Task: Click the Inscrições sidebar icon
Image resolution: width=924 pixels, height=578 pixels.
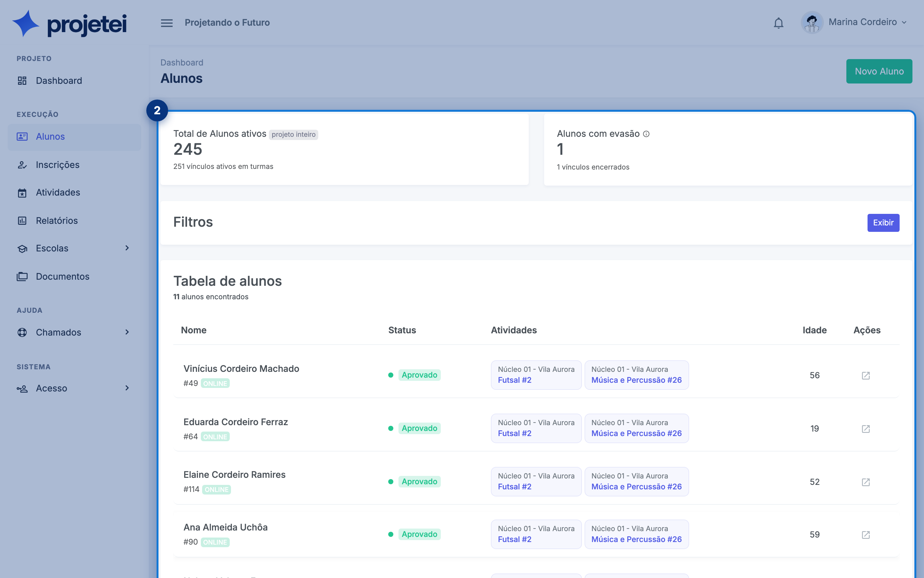Action: click(x=22, y=165)
